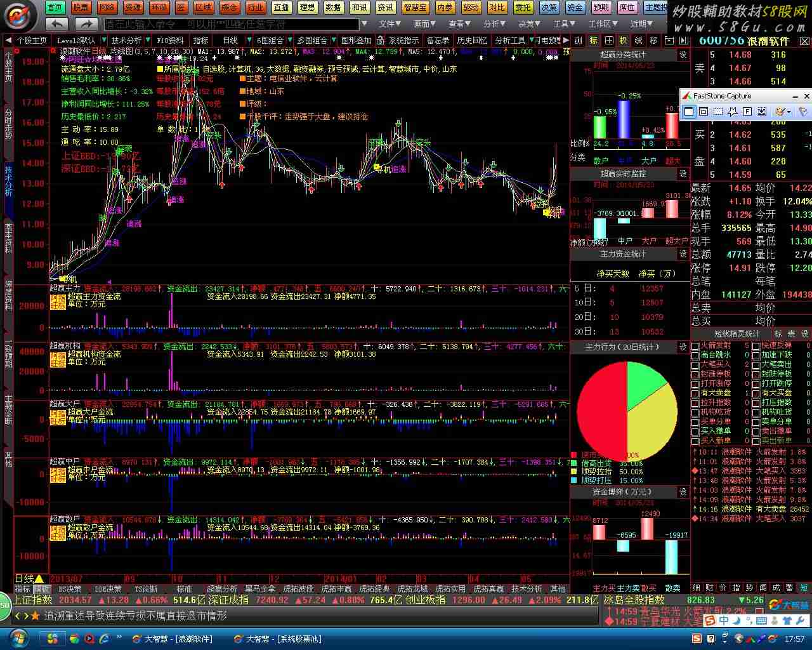Viewport: 812px width, 650px height.
Task: Expand the 文件 dropdown menu
Action: point(390,24)
